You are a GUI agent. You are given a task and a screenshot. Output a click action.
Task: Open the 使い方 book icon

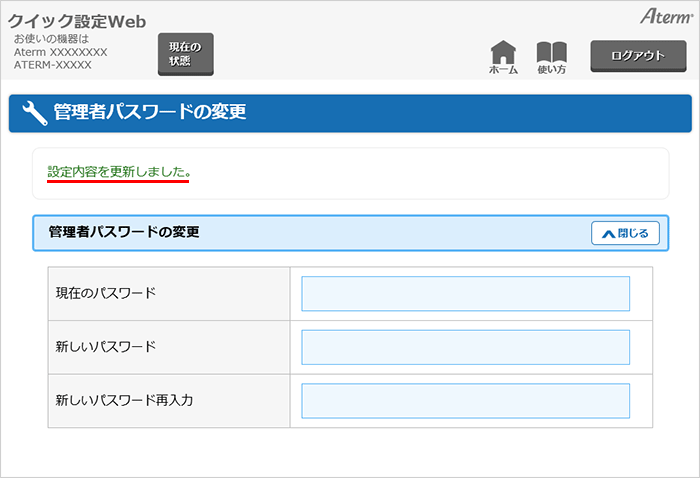tap(551, 51)
